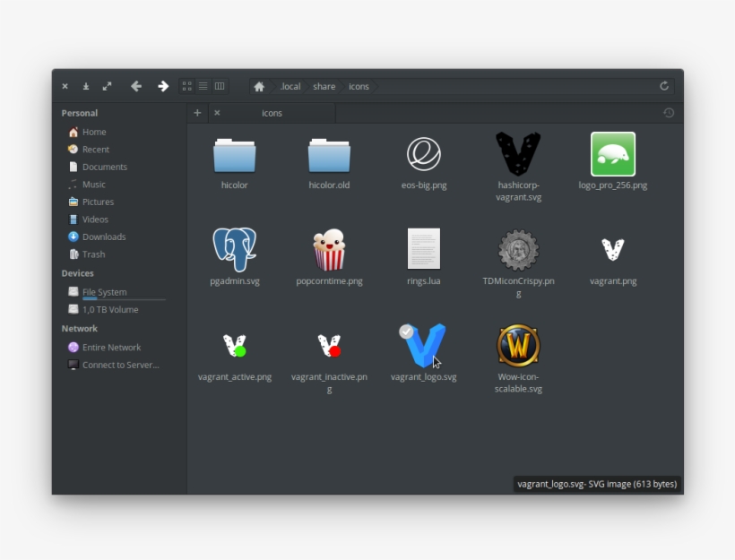Select the vagrant.png file
This screenshot has width=735, height=560.
click(613, 249)
